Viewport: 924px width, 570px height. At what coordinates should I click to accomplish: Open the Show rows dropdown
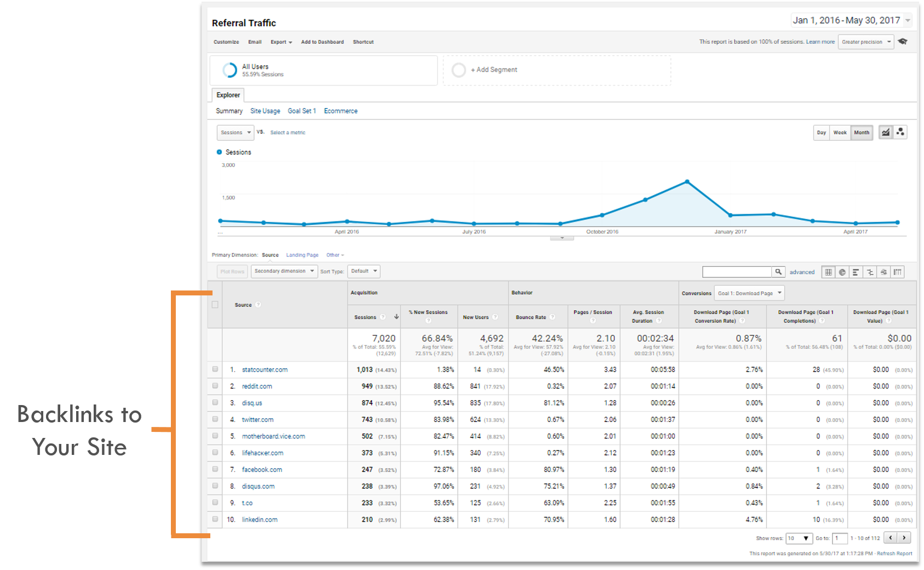[x=799, y=538]
